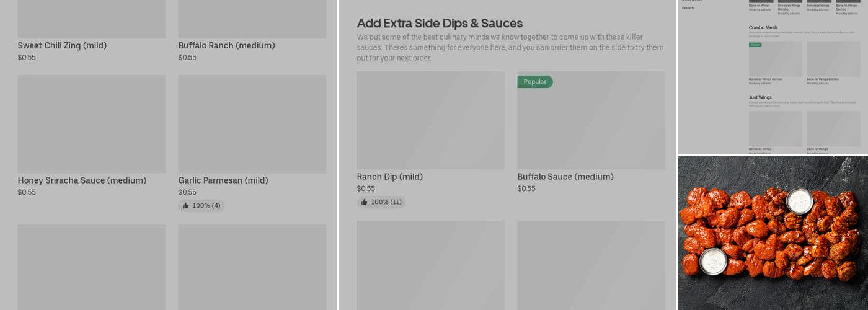Viewport: 868px width, 310px height.
Task: Open the Desserts category in sidebar
Action: coord(688,8)
